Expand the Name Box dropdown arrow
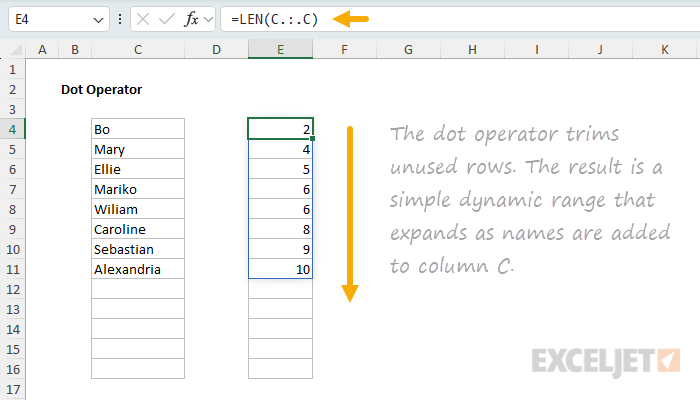Image resolution: width=700 pixels, height=400 pixels. [97, 20]
